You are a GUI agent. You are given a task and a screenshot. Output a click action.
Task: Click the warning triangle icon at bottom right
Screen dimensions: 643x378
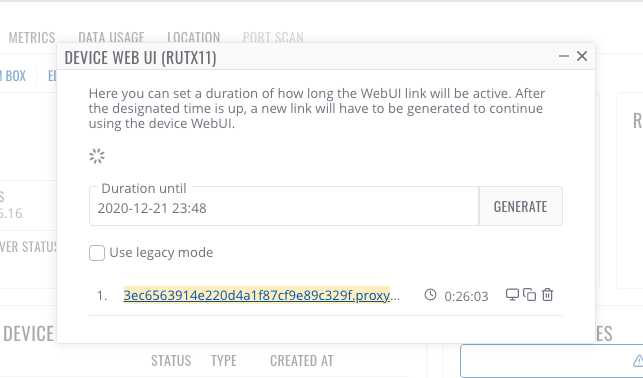(638, 361)
